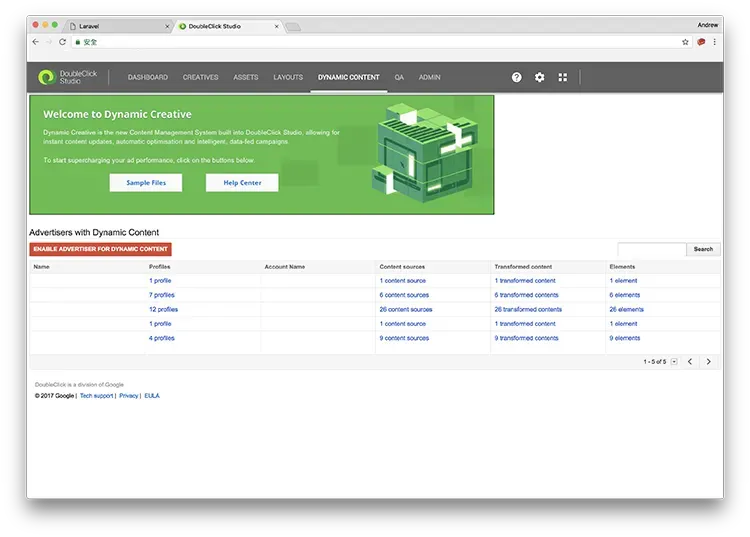The image size is (750, 537).
Task: Click the Tech support footer link
Action: point(97,396)
